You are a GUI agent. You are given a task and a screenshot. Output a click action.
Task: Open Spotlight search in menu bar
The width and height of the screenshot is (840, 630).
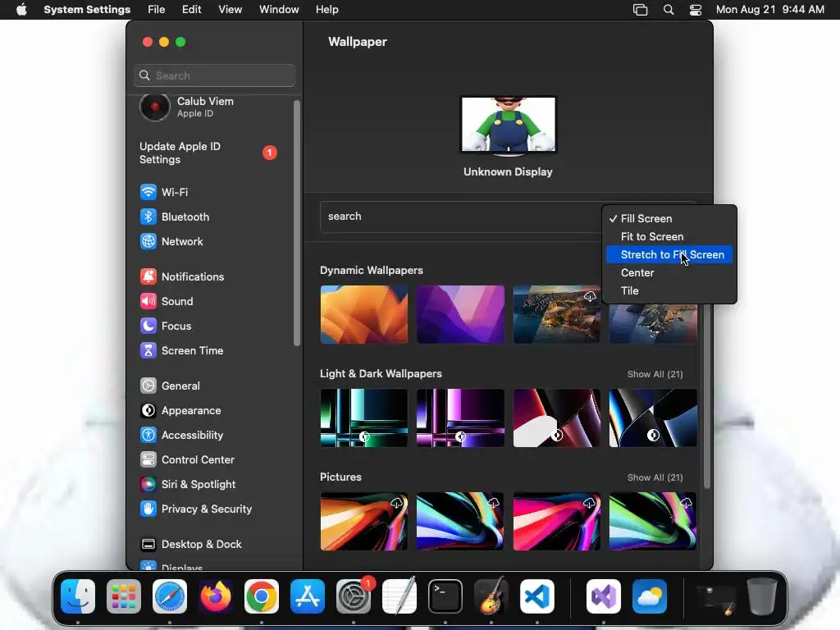coord(668,10)
